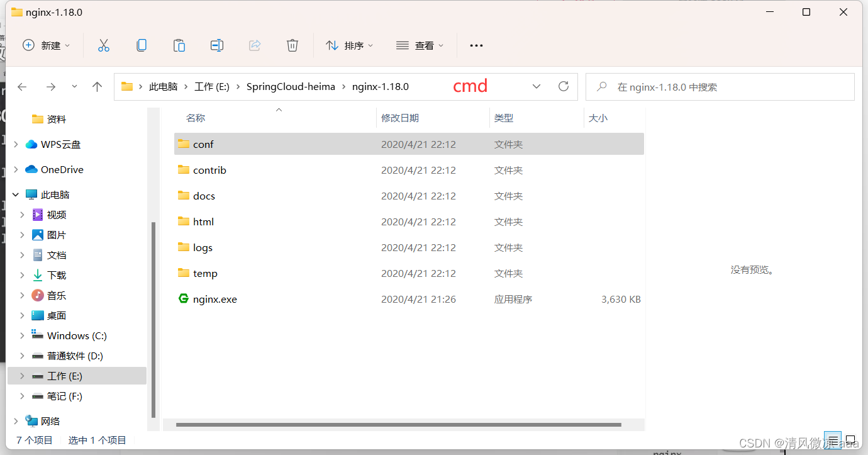Click the Cut scissors icon
Screen dimensions: 868x455
coord(104,45)
